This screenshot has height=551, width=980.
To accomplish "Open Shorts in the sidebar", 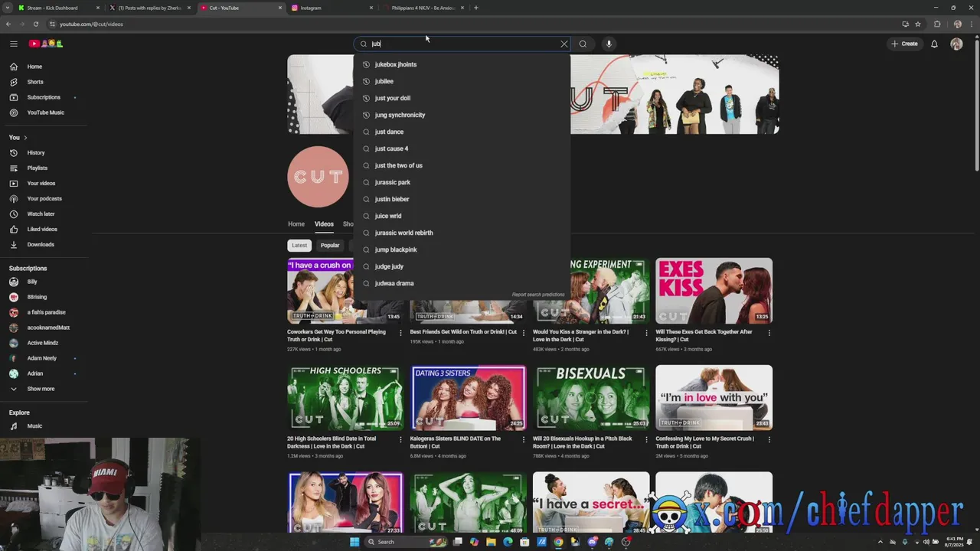I will [x=35, y=82].
